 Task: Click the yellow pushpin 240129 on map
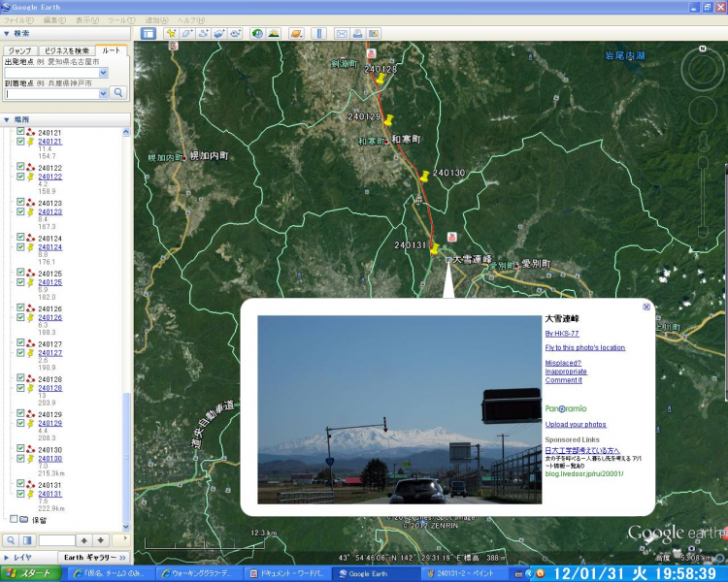tap(389, 119)
